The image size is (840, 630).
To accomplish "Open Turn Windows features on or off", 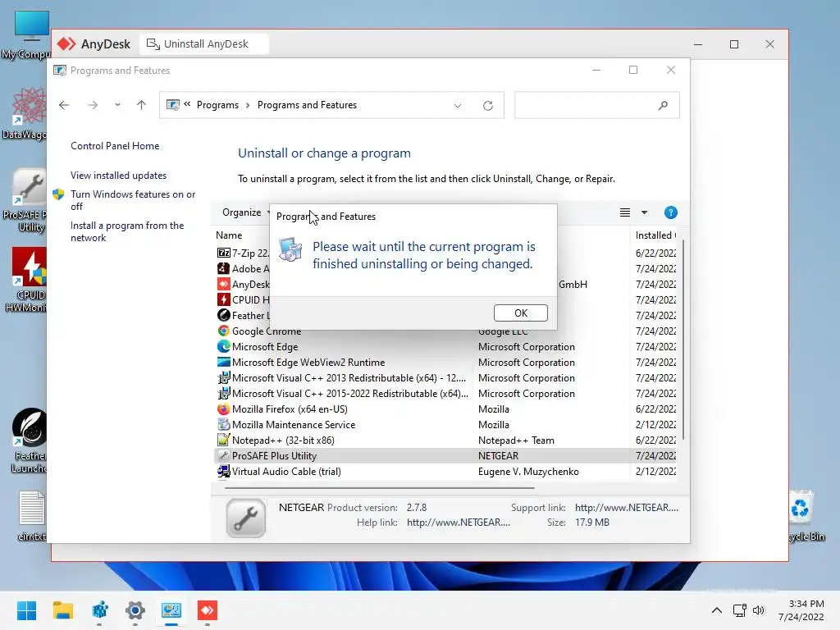I will click(133, 200).
